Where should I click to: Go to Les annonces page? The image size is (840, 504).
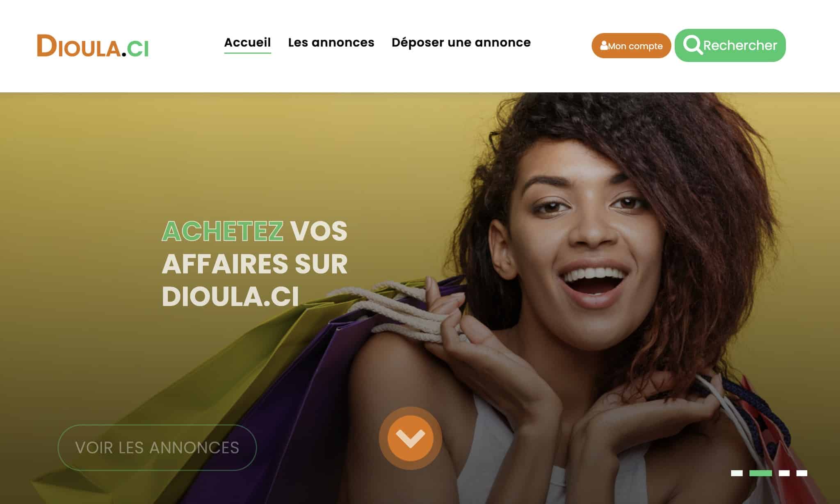click(x=331, y=42)
